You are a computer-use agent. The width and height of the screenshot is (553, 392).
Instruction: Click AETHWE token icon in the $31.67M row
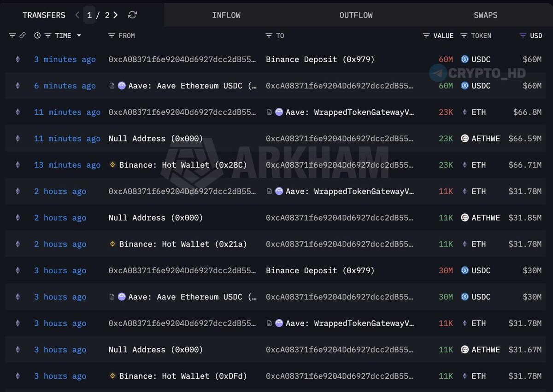tap(465, 350)
